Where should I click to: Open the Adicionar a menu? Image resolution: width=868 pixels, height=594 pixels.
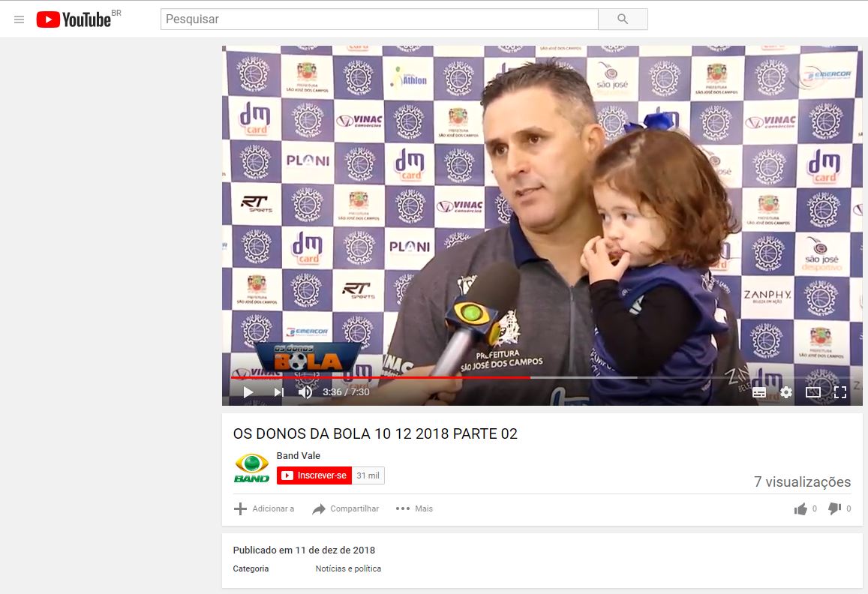(264, 508)
